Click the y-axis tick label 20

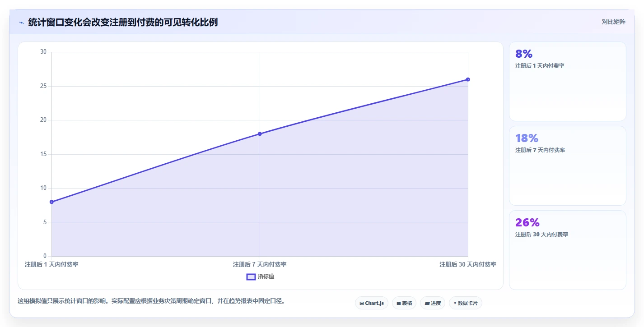point(43,120)
